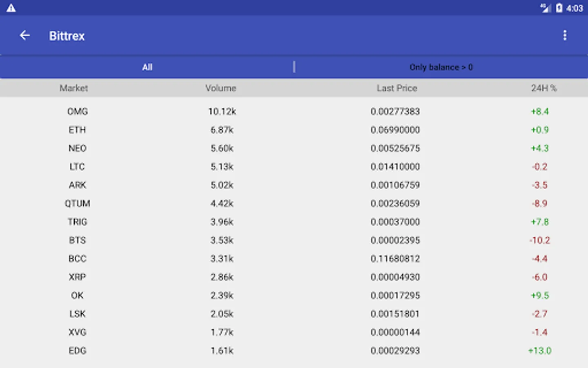Click the -8.9 change value
588x368 pixels.
[540, 203]
